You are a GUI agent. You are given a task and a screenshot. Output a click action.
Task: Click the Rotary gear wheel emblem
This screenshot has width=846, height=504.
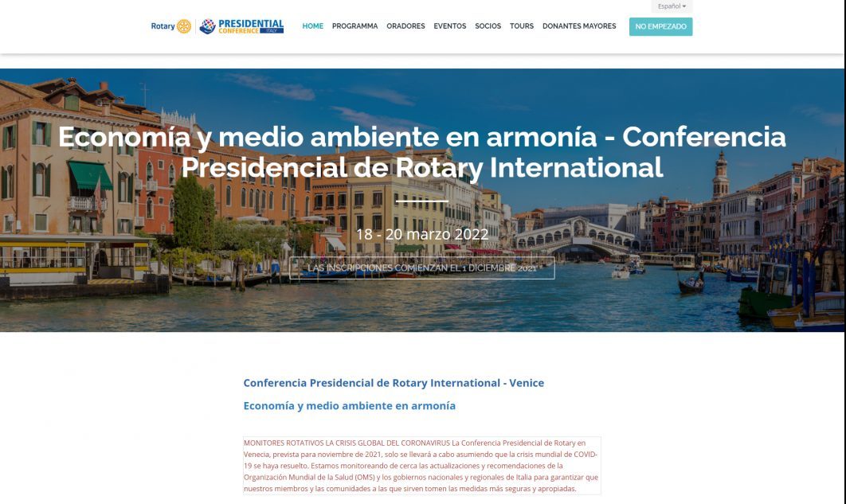coord(184,26)
